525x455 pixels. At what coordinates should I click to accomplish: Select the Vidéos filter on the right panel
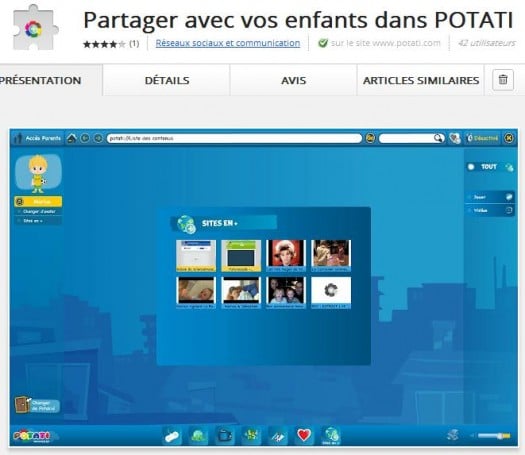click(x=490, y=210)
